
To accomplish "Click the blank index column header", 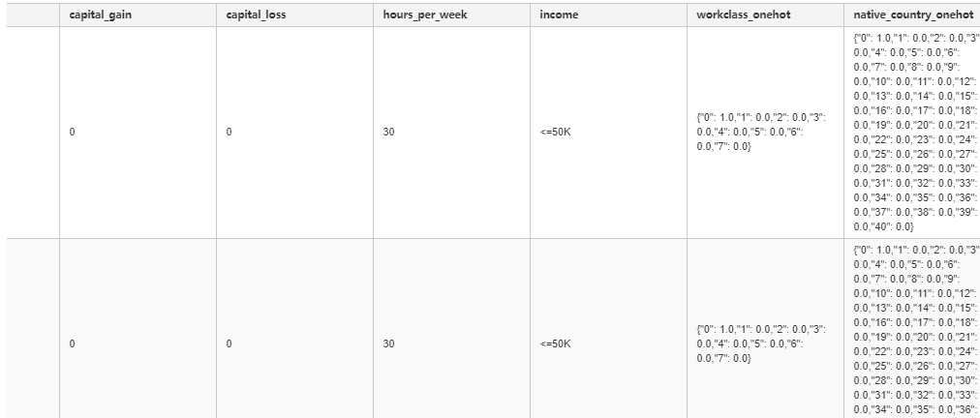I will click(x=33, y=15).
